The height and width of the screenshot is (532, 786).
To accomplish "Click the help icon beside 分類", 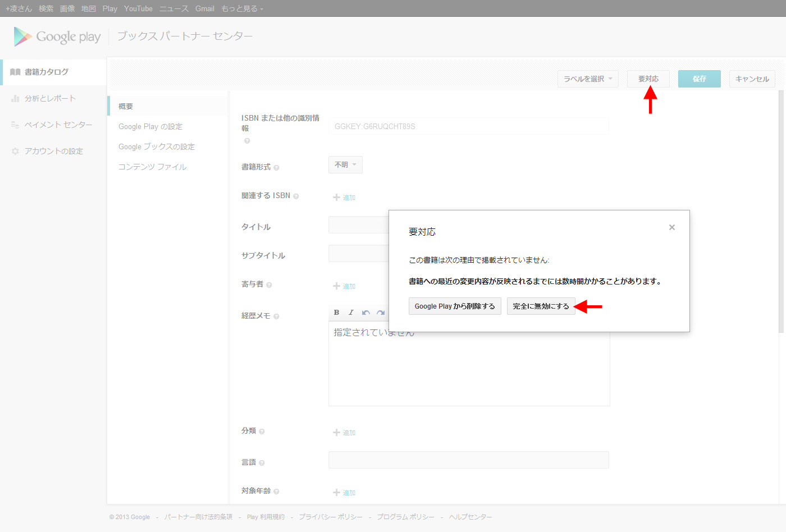I will pos(262,432).
